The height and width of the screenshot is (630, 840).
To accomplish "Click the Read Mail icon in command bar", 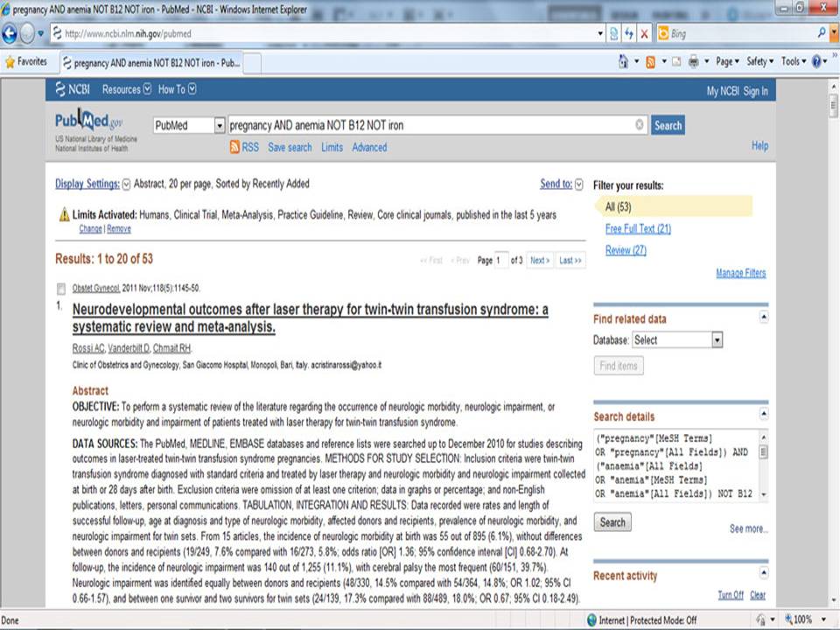I will [676, 62].
